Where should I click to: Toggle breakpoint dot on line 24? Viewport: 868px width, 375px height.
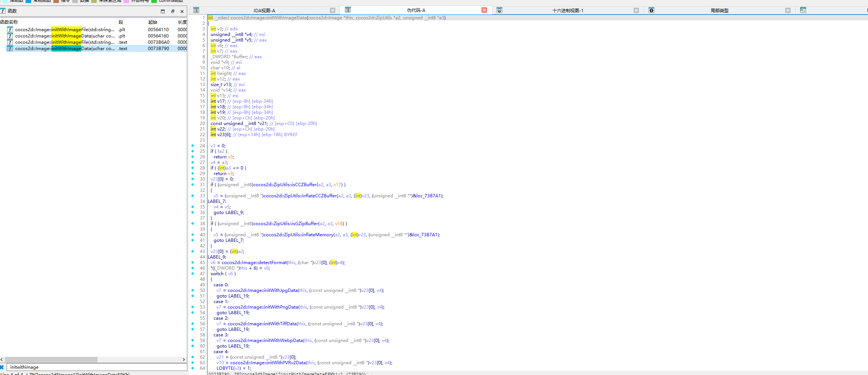[192, 146]
